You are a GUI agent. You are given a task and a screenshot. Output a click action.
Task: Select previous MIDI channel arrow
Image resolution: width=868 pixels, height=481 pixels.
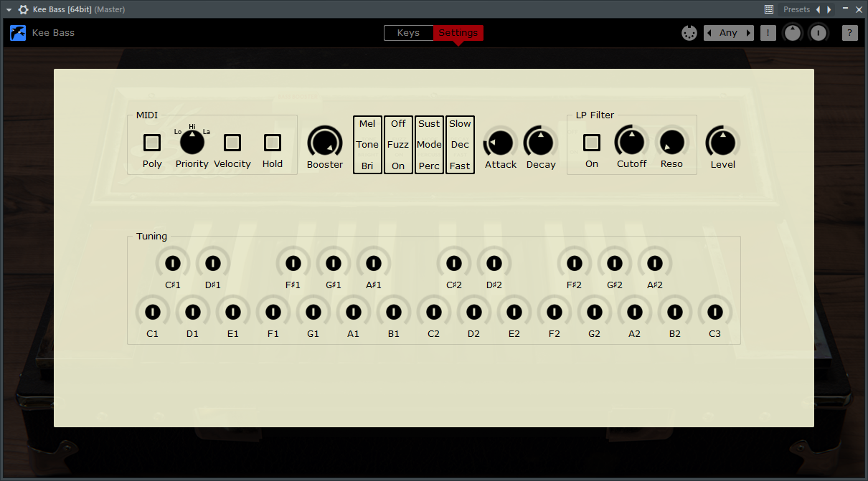[709, 33]
